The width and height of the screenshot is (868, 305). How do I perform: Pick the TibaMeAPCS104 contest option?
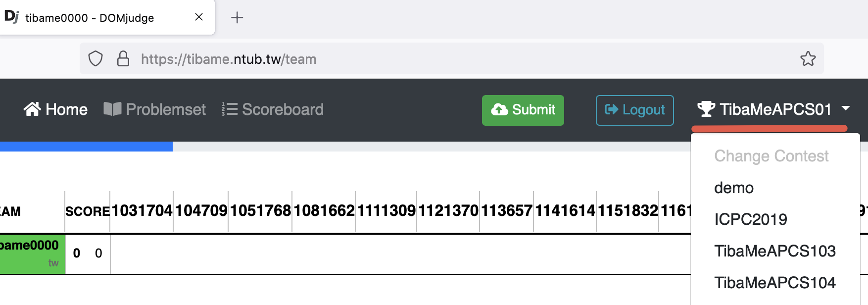(x=774, y=283)
